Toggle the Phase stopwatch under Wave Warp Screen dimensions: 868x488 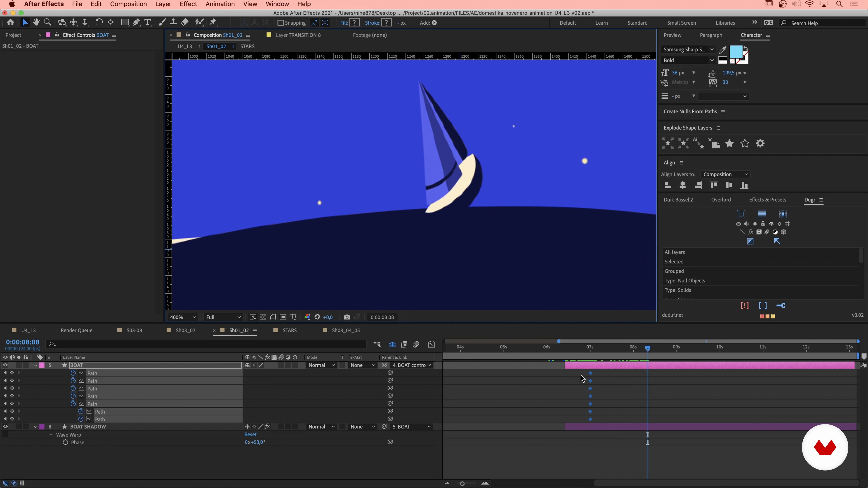point(65,442)
